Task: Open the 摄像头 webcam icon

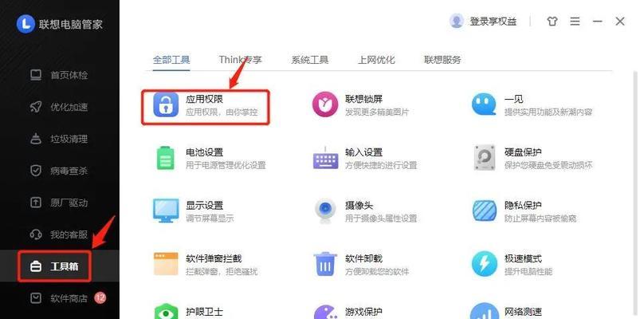Action: 325,211
